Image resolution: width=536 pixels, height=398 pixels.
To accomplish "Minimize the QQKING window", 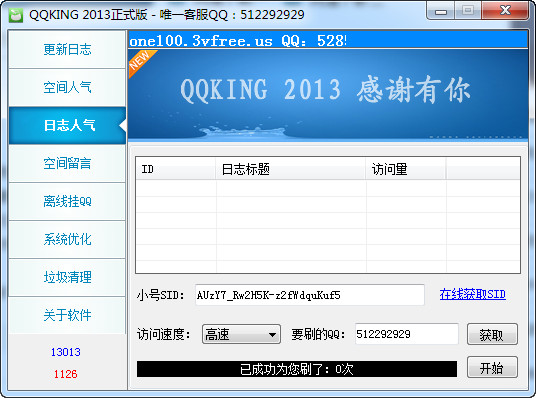I will [x=441, y=11].
